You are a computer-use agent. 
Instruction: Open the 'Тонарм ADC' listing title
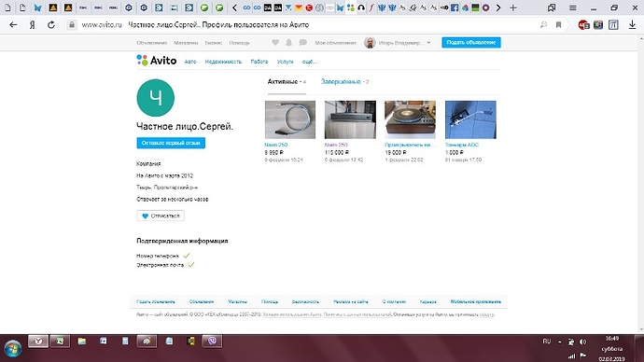click(462, 145)
